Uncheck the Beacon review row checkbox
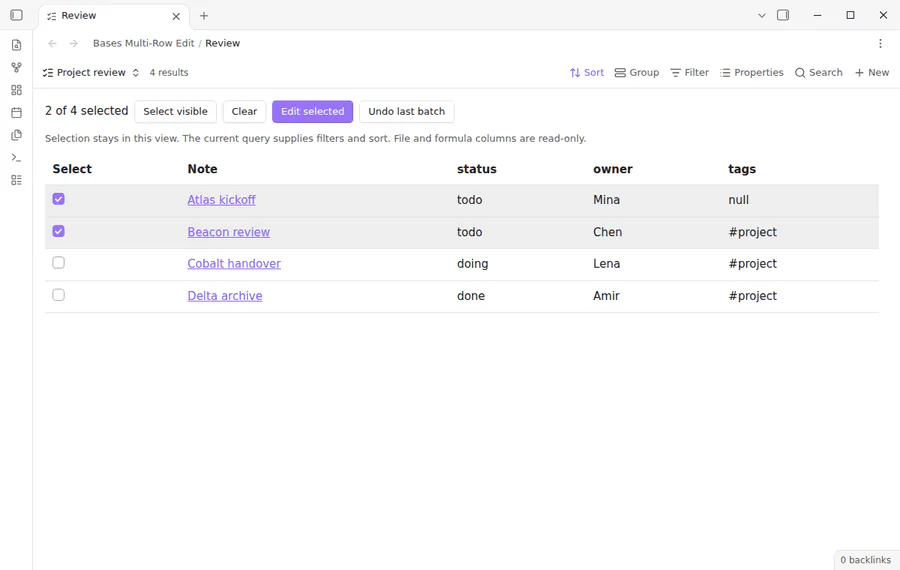This screenshot has height=570, width=900. pos(59,231)
